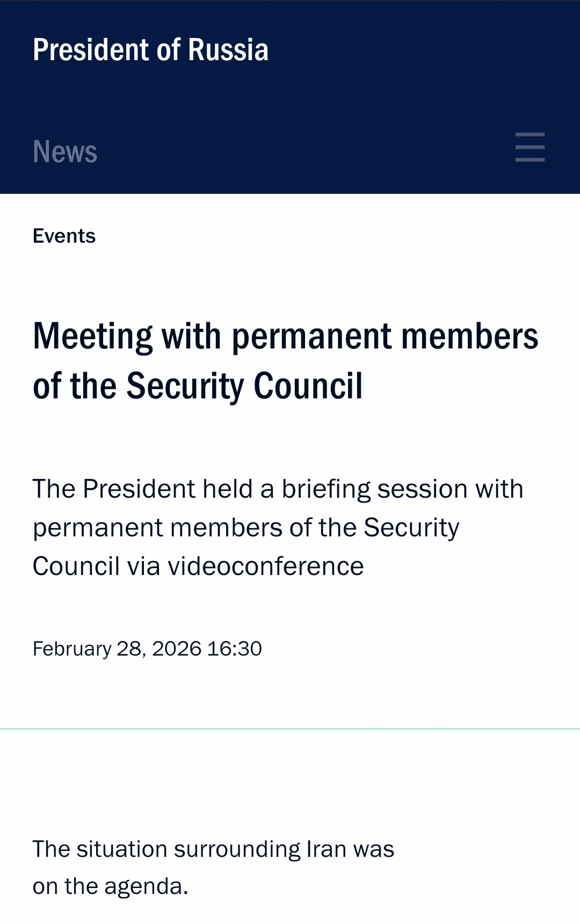The image size is (580, 924).
Task: Open the News section link
Action: (65, 151)
